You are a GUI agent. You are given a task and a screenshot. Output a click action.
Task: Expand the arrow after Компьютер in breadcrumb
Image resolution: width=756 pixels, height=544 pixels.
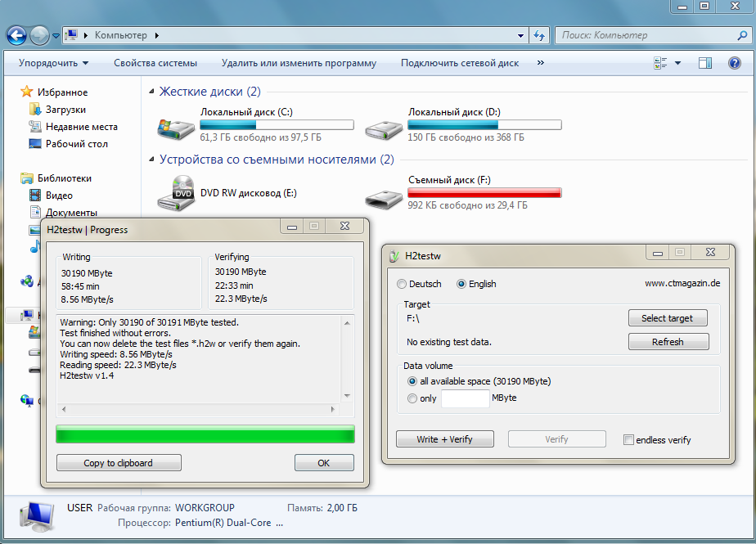(157, 35)
